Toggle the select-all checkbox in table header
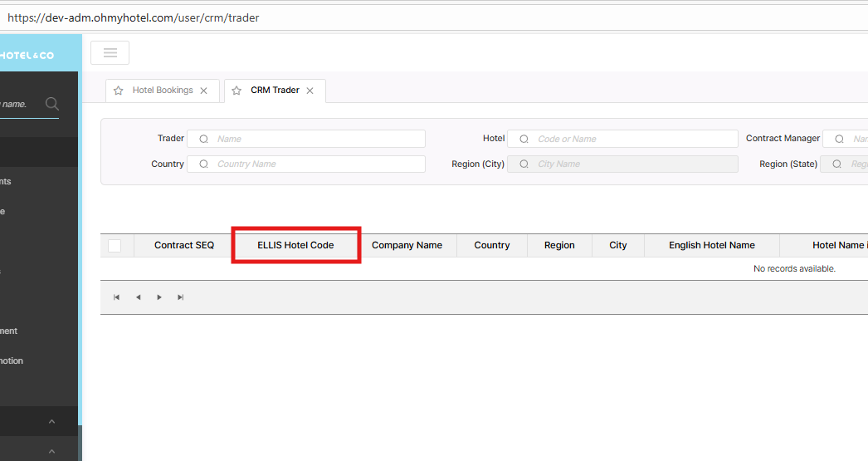The image size is (868, 461). click(115, 245)
